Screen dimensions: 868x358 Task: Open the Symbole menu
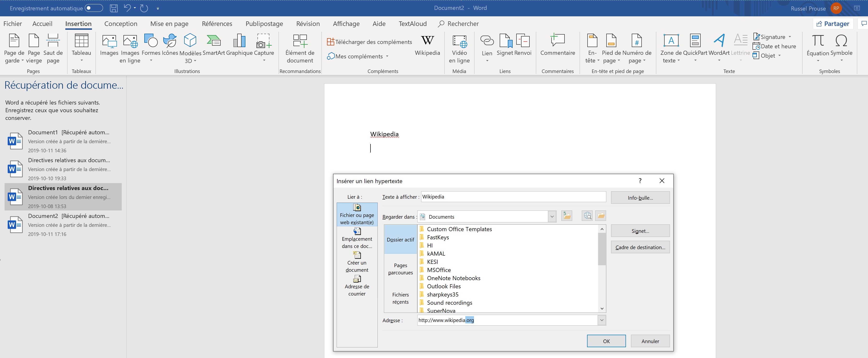coord(841,47)
